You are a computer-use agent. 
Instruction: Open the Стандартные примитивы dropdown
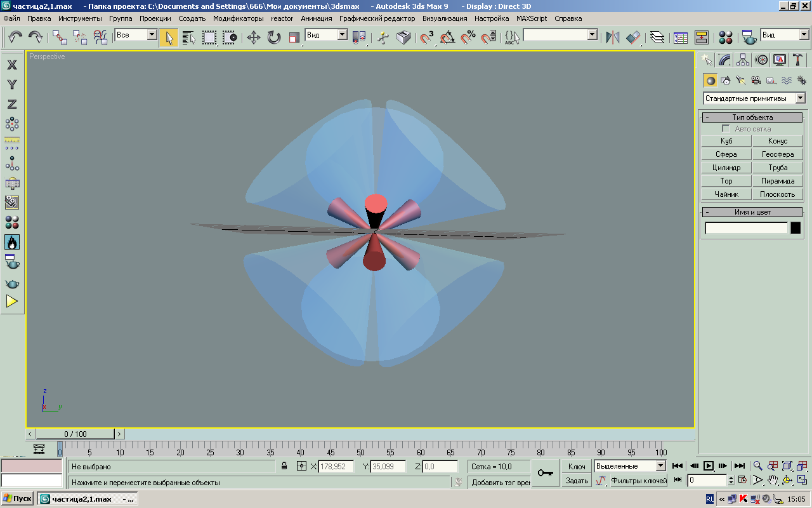754,98
